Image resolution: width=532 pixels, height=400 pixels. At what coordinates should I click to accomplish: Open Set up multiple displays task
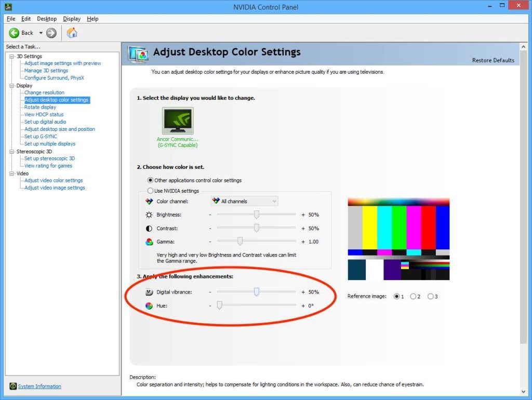click(x=49, y=143)
